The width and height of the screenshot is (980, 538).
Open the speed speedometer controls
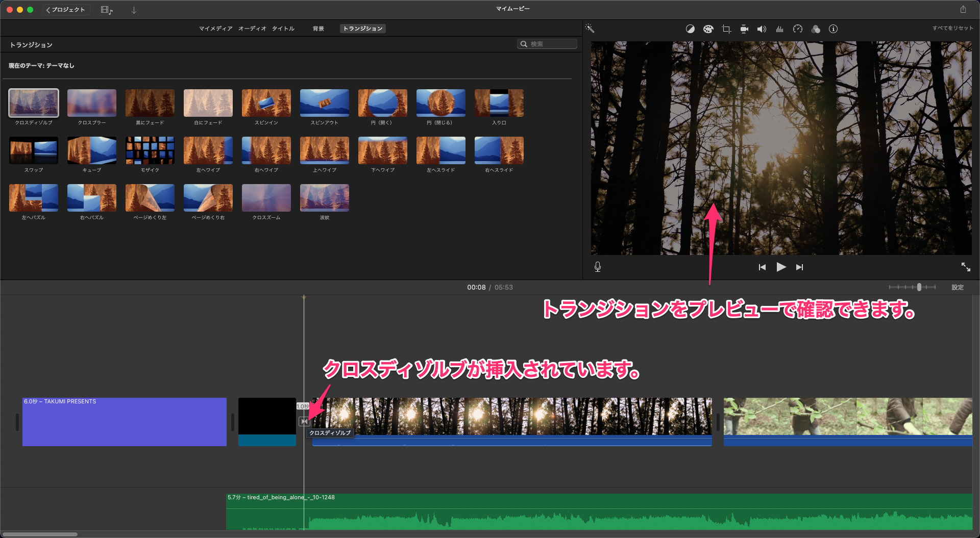[798, 29]
